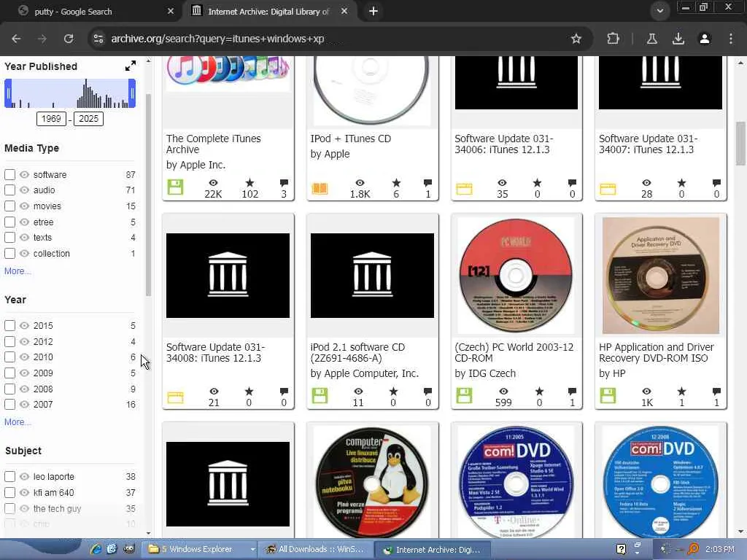
Task: Switch to the All Downloads WinS taskbar window
Action: click(x=315, y=549)
